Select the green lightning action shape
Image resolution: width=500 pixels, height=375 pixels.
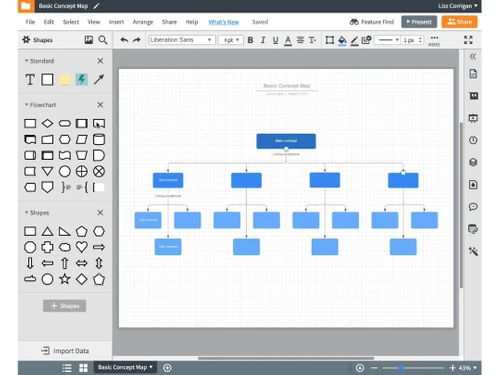(x=82, y=80)
